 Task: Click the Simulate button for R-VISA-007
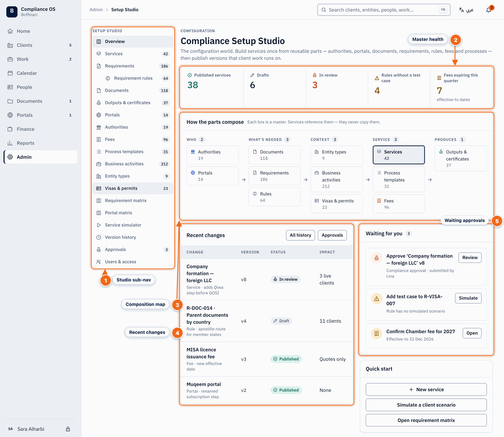[468, 298]
